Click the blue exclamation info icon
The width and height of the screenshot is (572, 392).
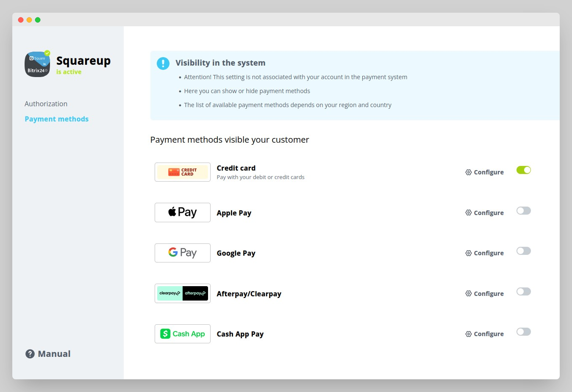click(x=163, y=63)
